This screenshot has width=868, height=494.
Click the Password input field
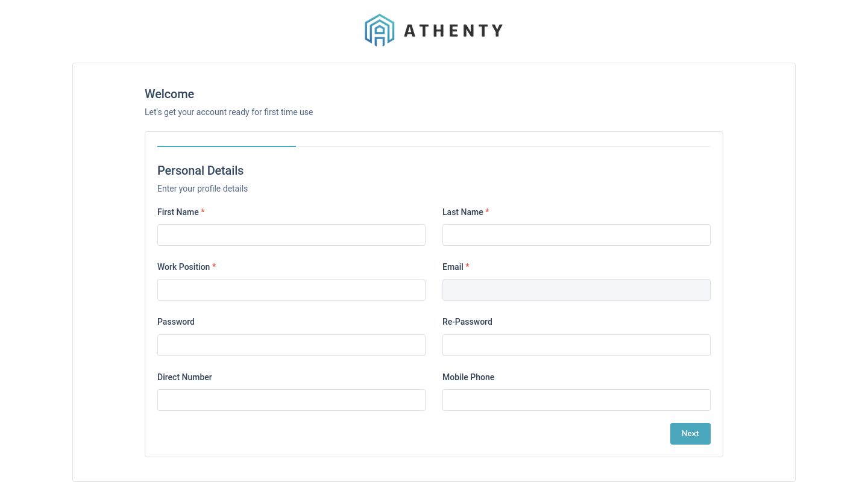pos(291,345)
